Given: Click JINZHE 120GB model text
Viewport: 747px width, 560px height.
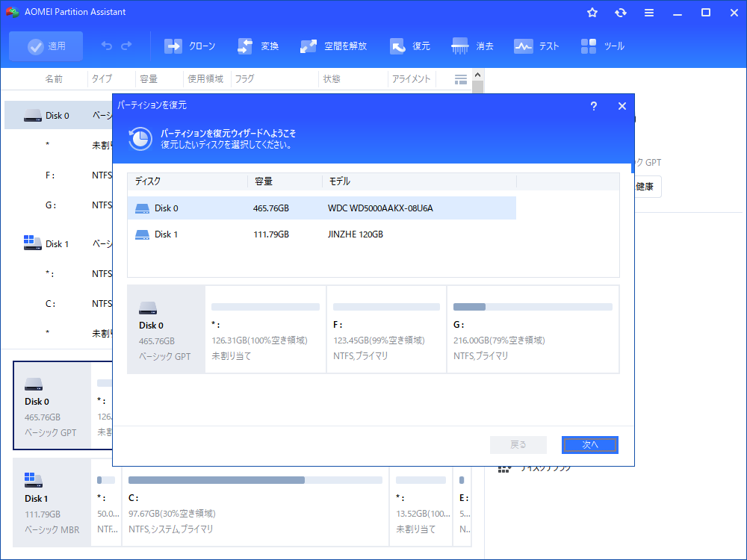Looking at the screenshot, I should point(356,234).
